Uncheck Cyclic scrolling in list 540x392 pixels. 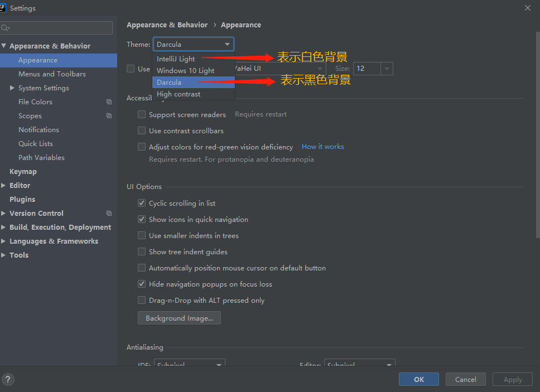pos(142,203)
